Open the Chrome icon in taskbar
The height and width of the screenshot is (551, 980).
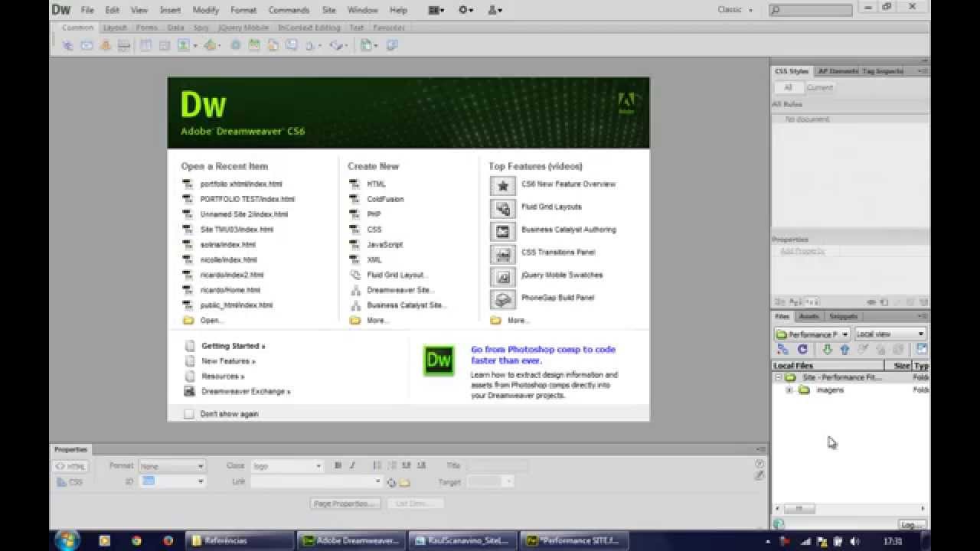pos(136,540)
